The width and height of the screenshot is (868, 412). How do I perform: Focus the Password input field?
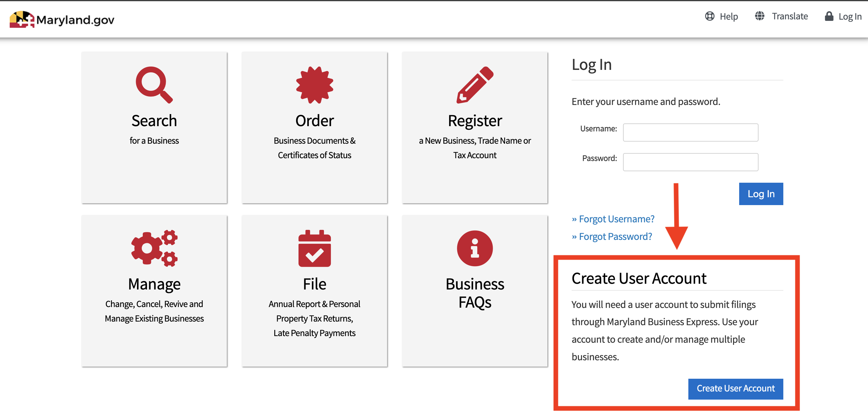click(x=690, y=162)
